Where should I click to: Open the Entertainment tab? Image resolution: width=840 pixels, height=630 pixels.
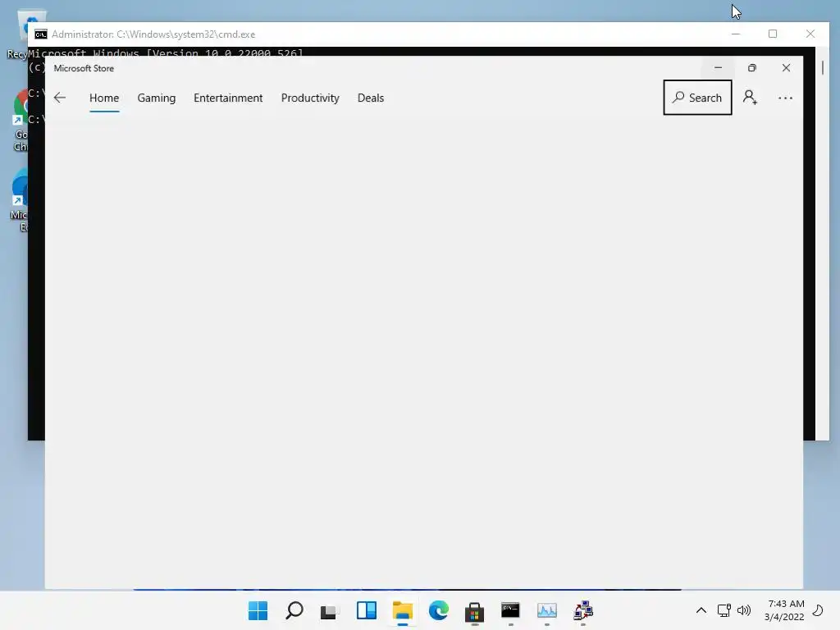[228, 98]
